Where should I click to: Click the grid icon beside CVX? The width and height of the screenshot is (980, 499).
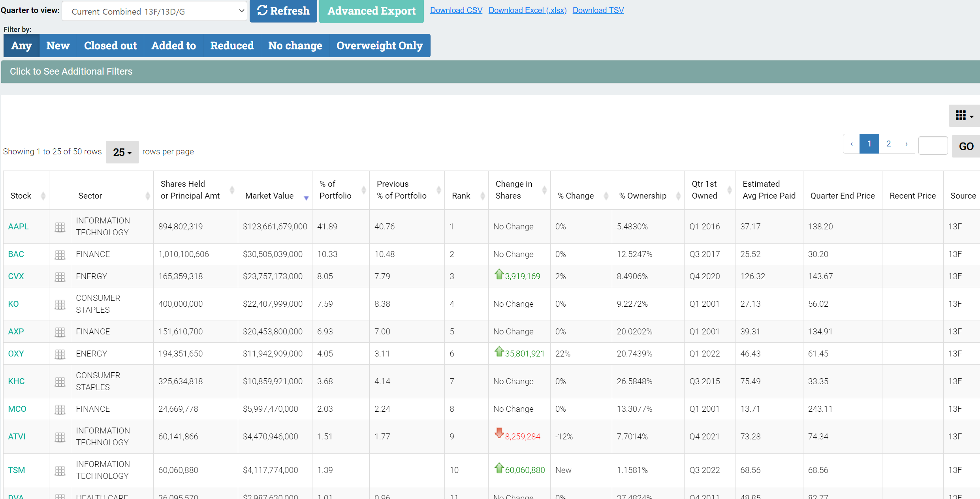coord(60,277)
